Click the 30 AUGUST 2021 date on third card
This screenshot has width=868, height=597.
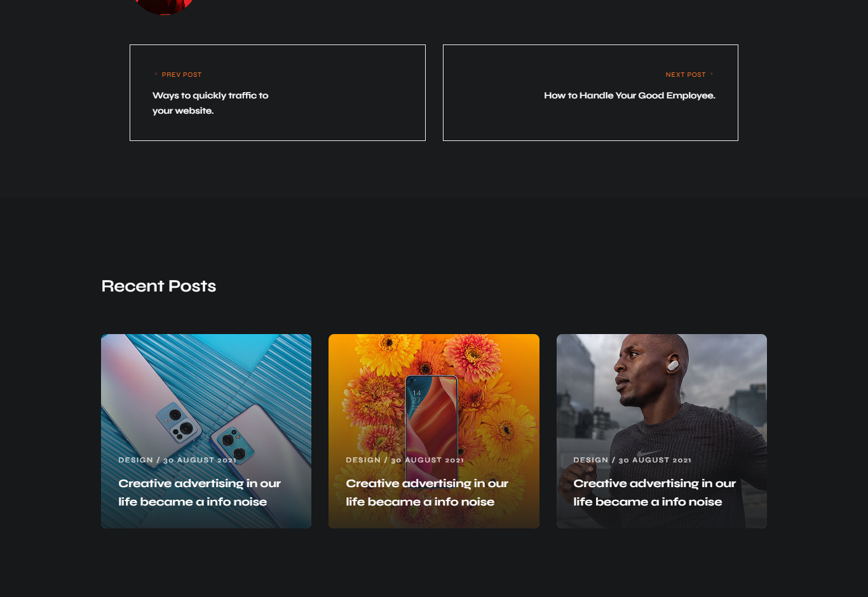655,460
